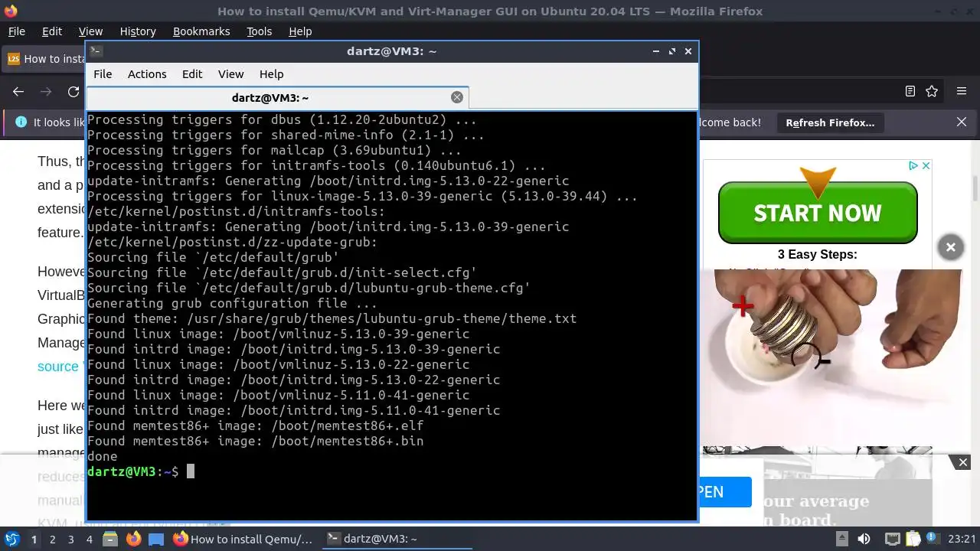Open the Lubuntu application menu
The height and width of the screenshot is (551, 980).
pyautogui.click(x=11, y=539)
